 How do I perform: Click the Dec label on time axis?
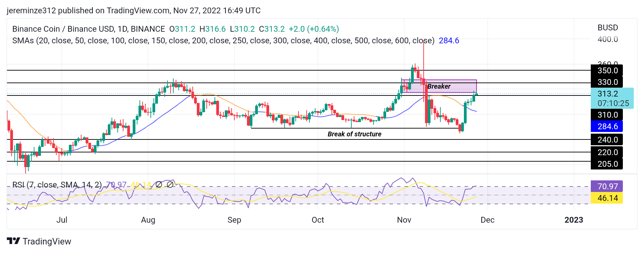(x=488, y=220)
